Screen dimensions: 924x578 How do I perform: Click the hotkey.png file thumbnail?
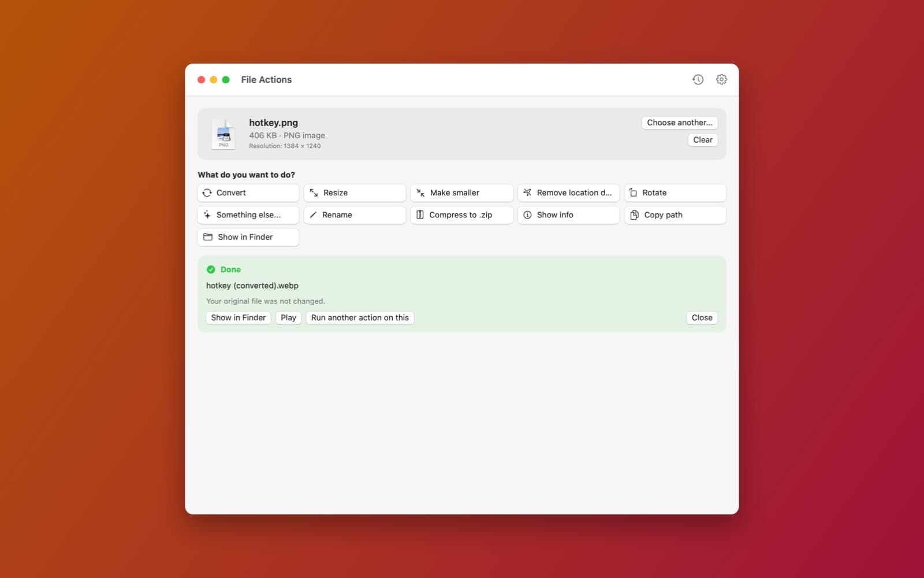pos(223,134)
